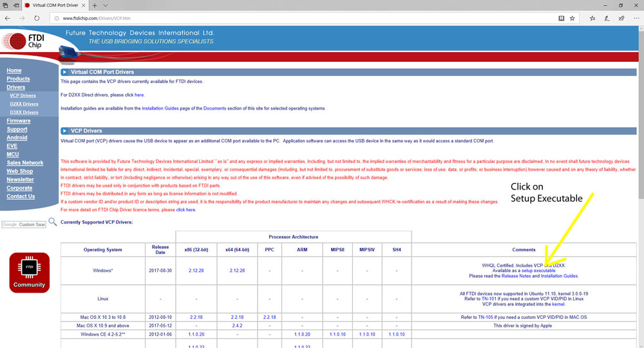Open the Corporate sidebar link
This screenshot has width=644, height=348.
point(19,188)
